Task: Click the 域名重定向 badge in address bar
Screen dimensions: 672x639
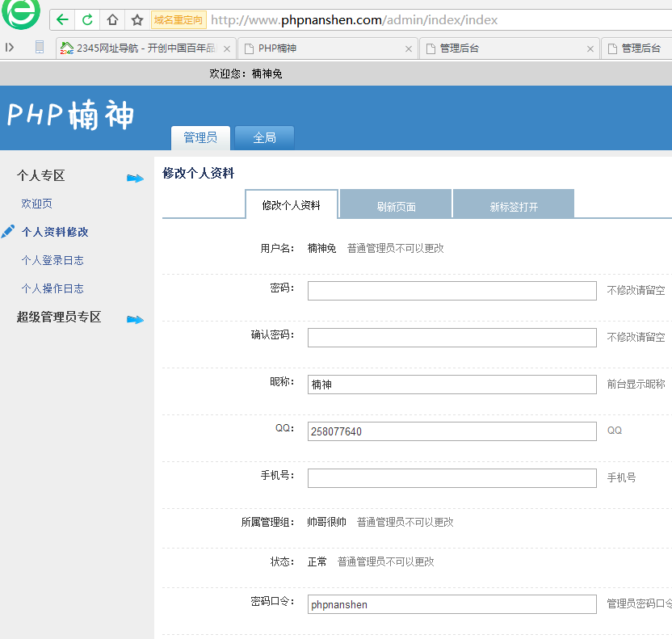Action: (x=178, y=19)
